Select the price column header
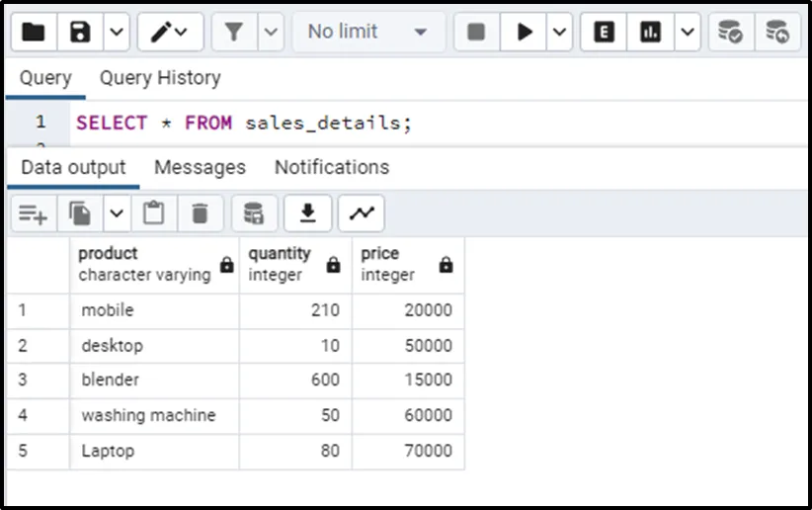 click(395, 264)
